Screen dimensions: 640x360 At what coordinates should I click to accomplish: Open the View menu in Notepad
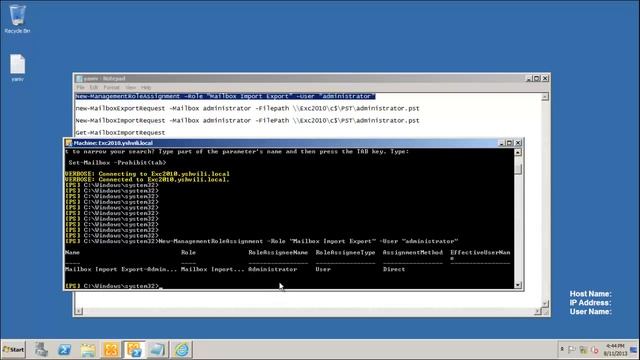pos(131,87)
